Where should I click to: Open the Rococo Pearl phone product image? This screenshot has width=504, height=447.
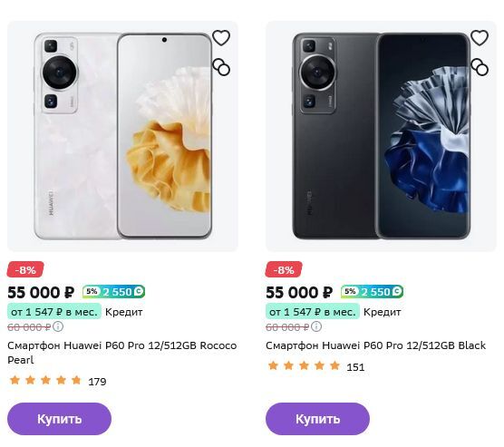pyautogui.click(x=122, y=136)
